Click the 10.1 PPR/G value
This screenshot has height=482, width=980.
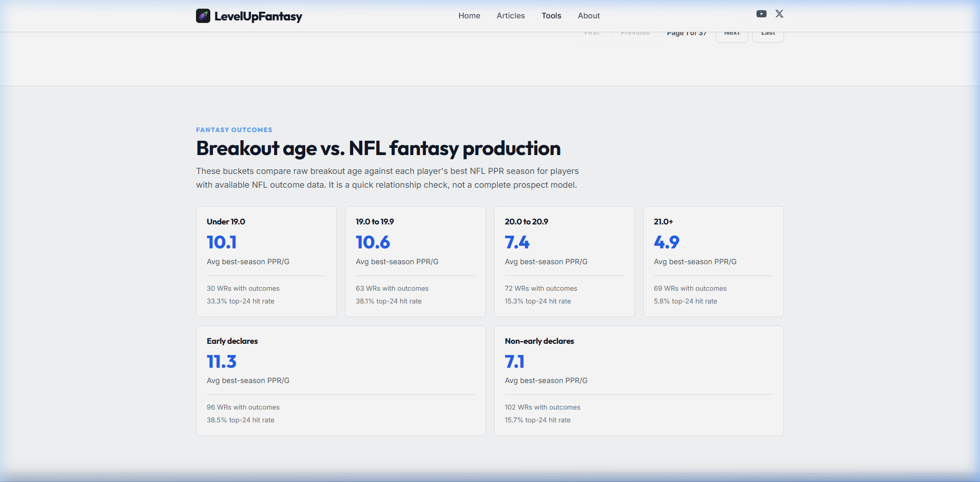click(222, 242)
